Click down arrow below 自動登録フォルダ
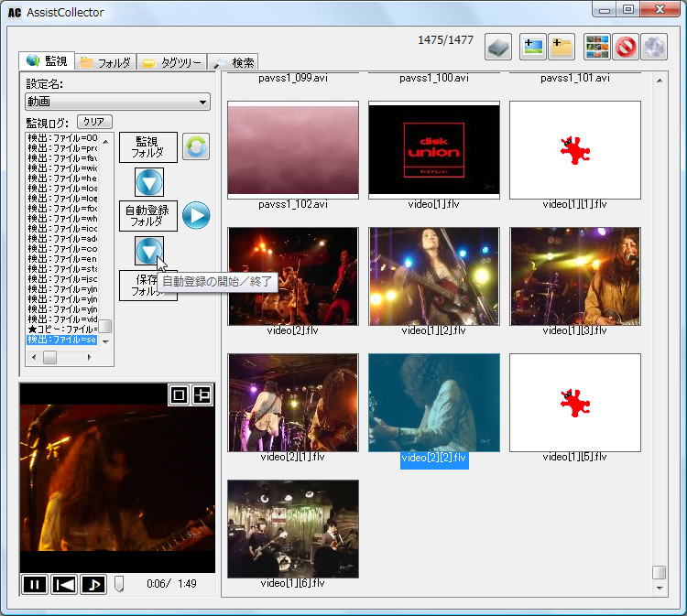 [149, 251]
